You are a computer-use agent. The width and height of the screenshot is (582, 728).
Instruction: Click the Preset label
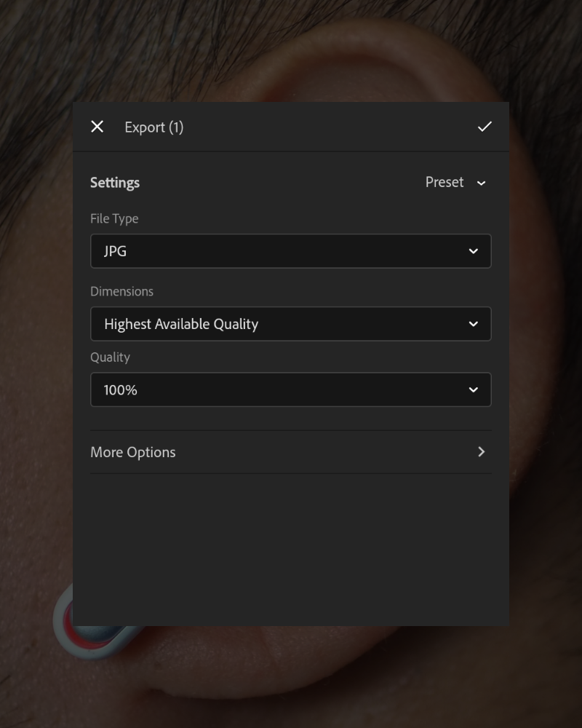click(445, 182)
